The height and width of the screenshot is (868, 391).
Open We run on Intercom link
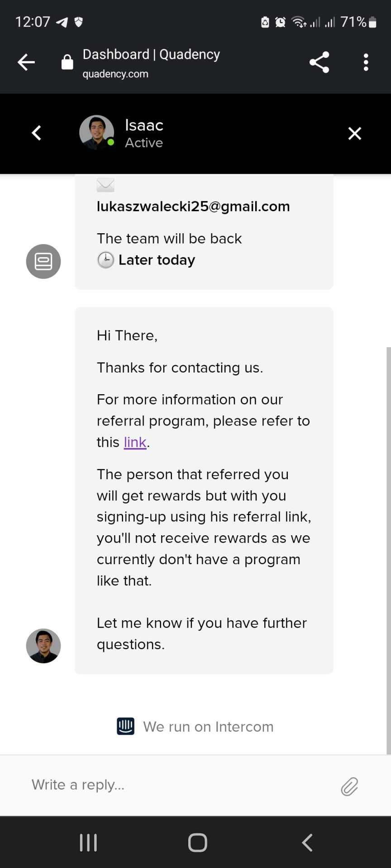[x=208, y=726]
